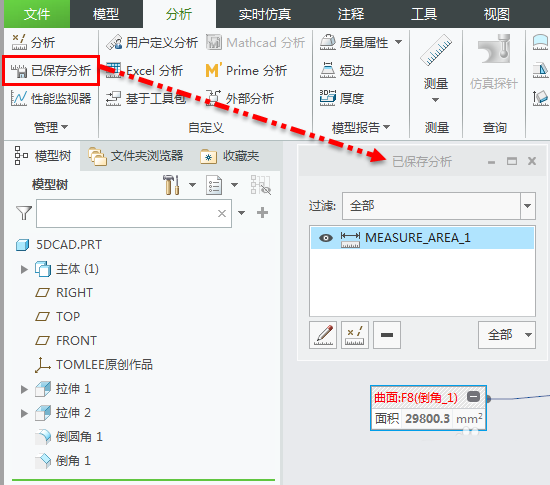This screenshot has height=485, width=550.
Task: Select MEASURE_AREA_1 in the list
Action: [422, 238]
